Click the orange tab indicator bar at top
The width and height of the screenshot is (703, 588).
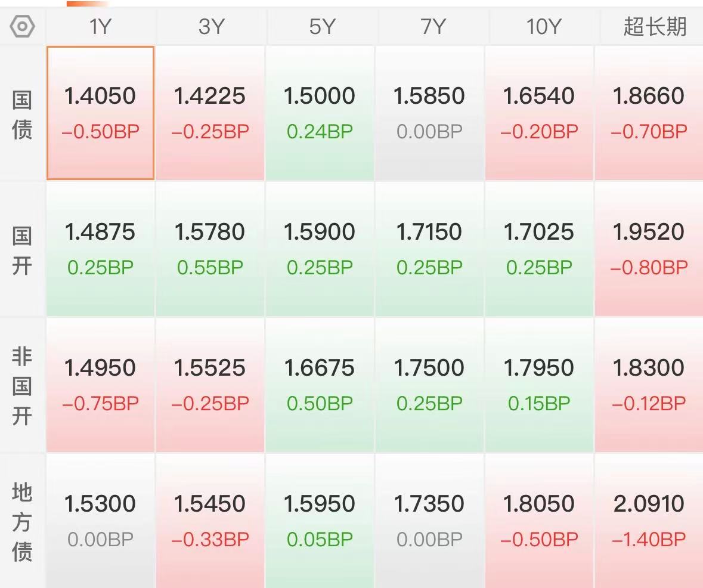tap(88, 4)
